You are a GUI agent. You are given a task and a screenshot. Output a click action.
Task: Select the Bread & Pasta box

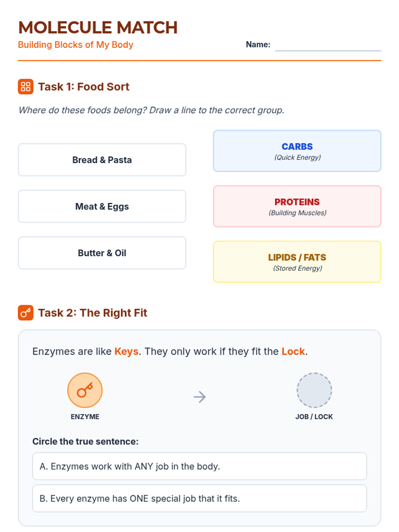tap(102, 160)
